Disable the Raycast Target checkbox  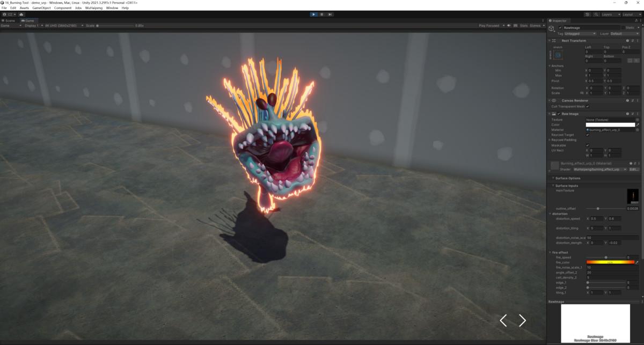[x=588, y=135]
